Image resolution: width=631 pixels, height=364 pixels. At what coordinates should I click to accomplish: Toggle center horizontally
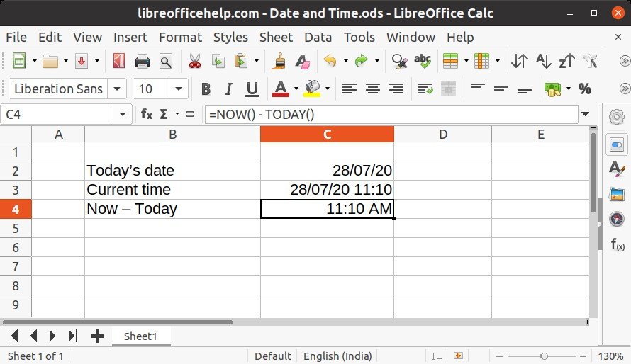[373, 89]
